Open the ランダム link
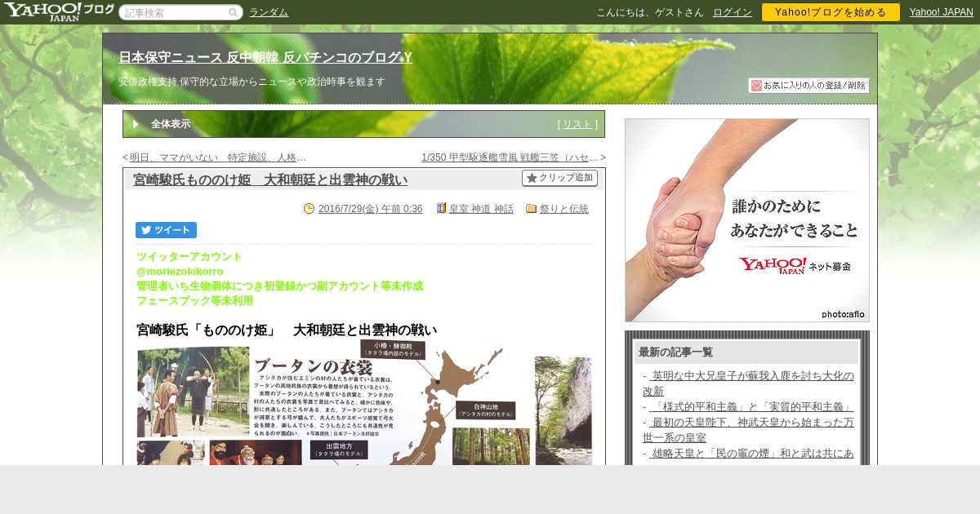980x514 pixels. click(269, 12)
